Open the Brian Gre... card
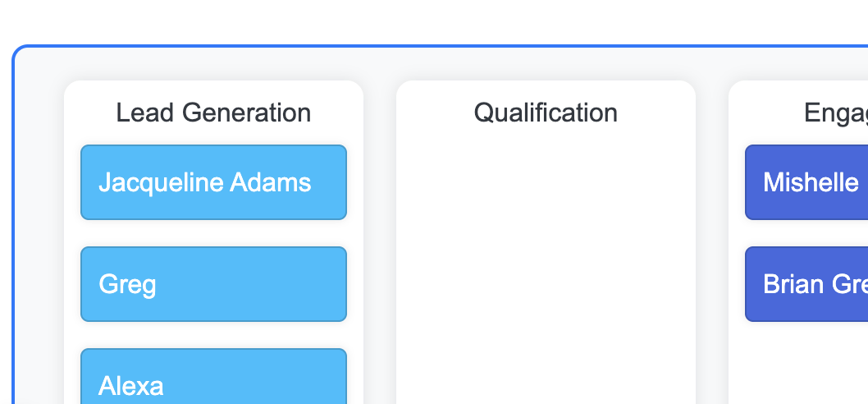 point(806,284)
